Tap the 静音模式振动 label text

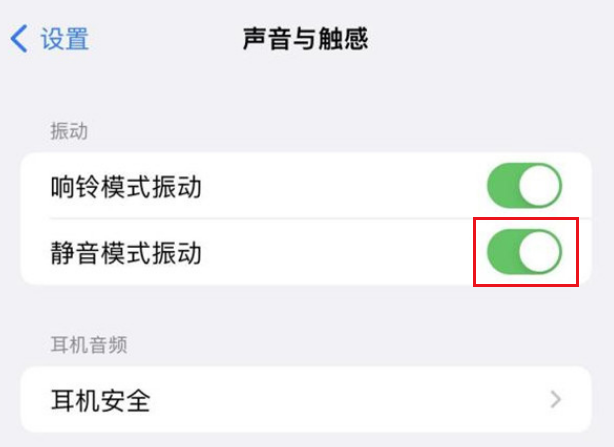coord(126,253)
